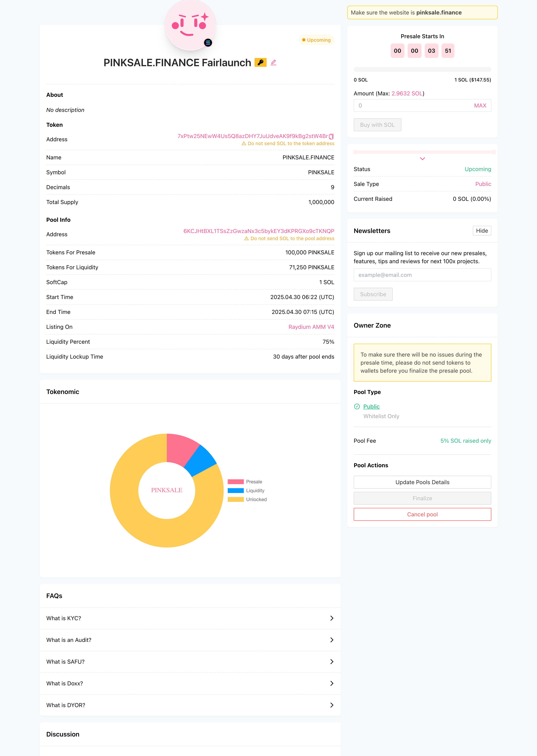This screenshot has width=537, height=756.
Task: Open the token address link
Action: (252, 136)
